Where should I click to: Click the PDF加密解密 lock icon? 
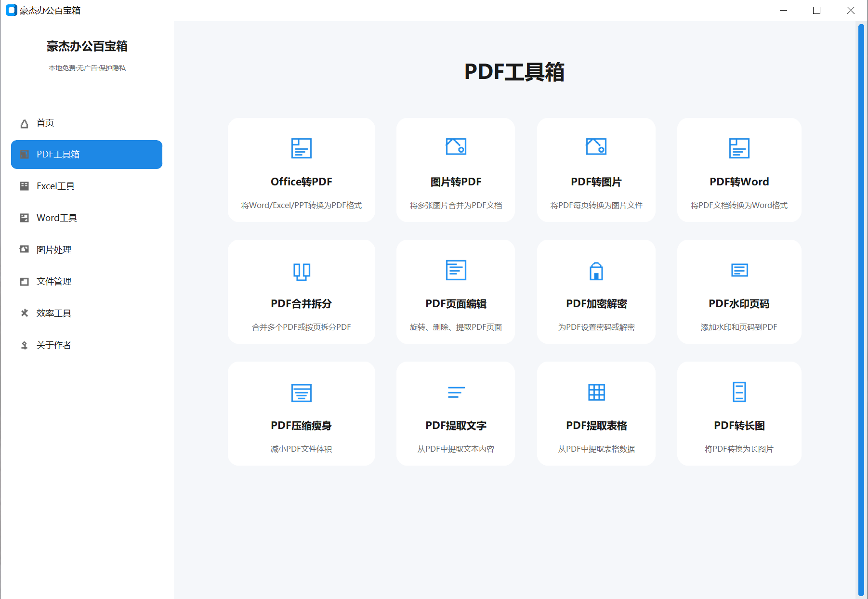(596, 271)
